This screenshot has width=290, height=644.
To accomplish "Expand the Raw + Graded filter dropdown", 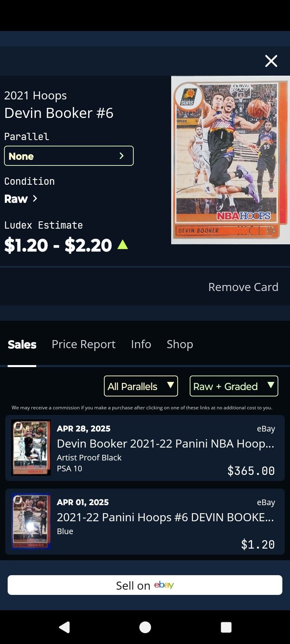I will [234, 386].
